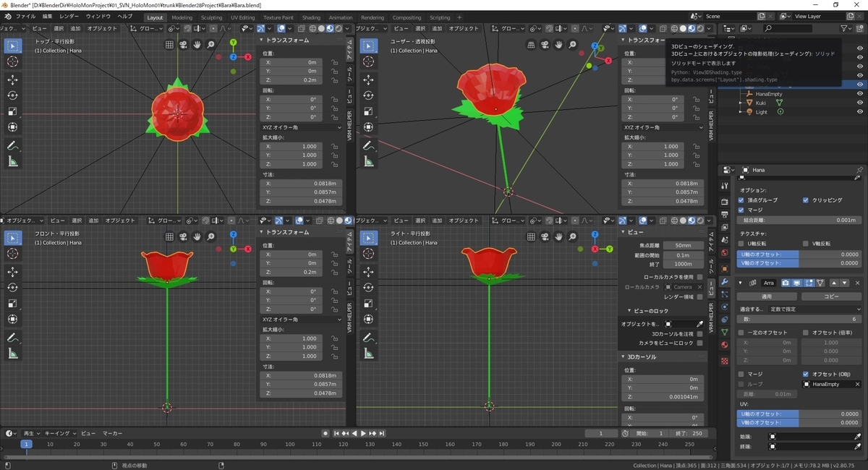Toggle perspective/orthographic grid icon in the Front view
The width and height of the screenshot is (868, 470).
coord(169,236)
